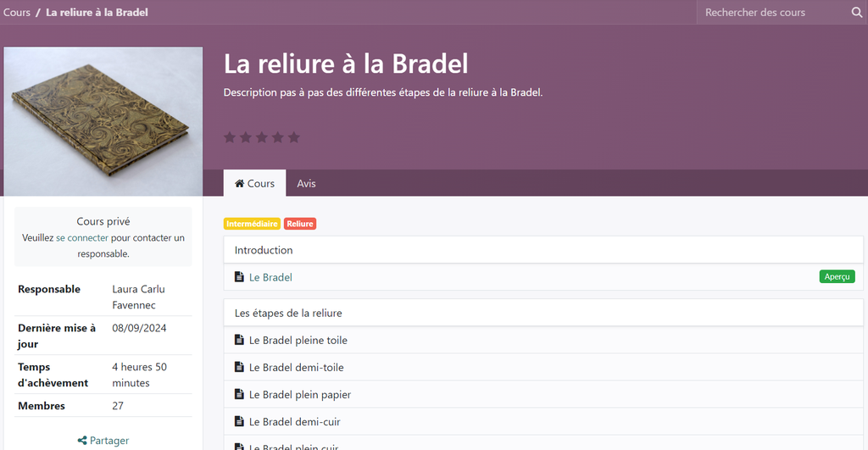Select the Cours tab
The width and height of the screenshot is (868, 450).
[x=254, y=183]
